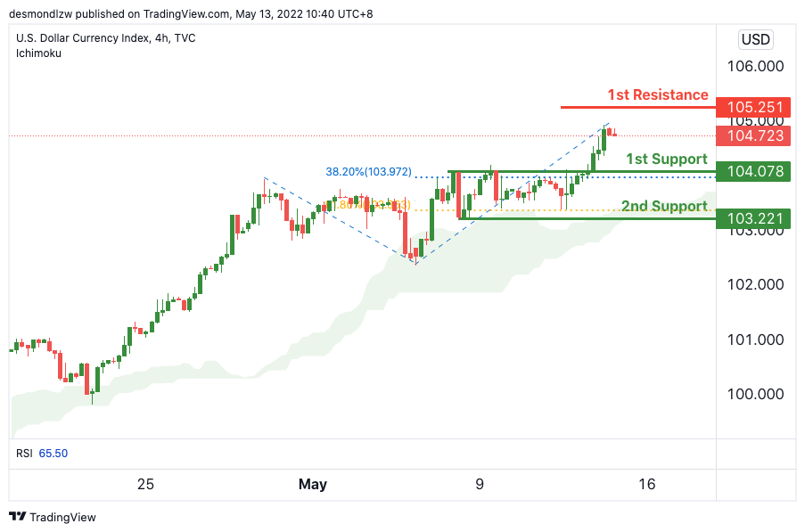Image resolution: width=805 pixels, height=532 pixels.
Task: Click the May label on the time axis
Action: click(312, 485)
